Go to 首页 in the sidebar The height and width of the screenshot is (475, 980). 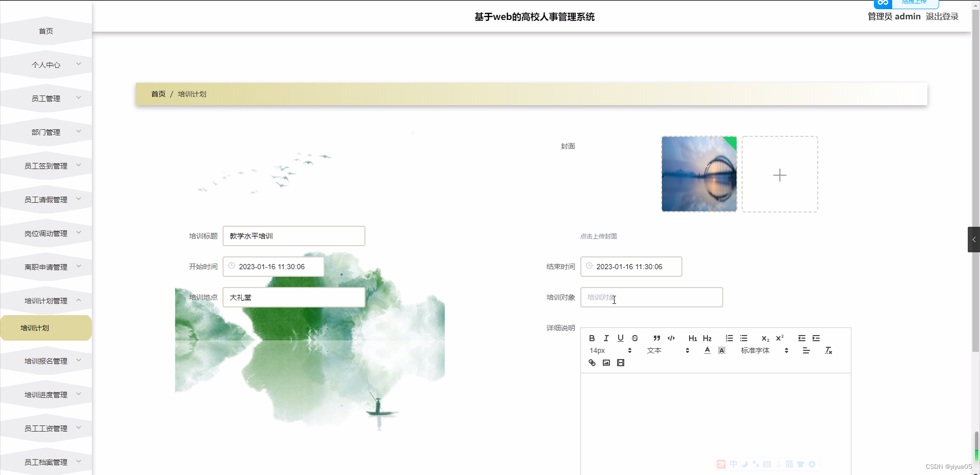coord(46,31)
